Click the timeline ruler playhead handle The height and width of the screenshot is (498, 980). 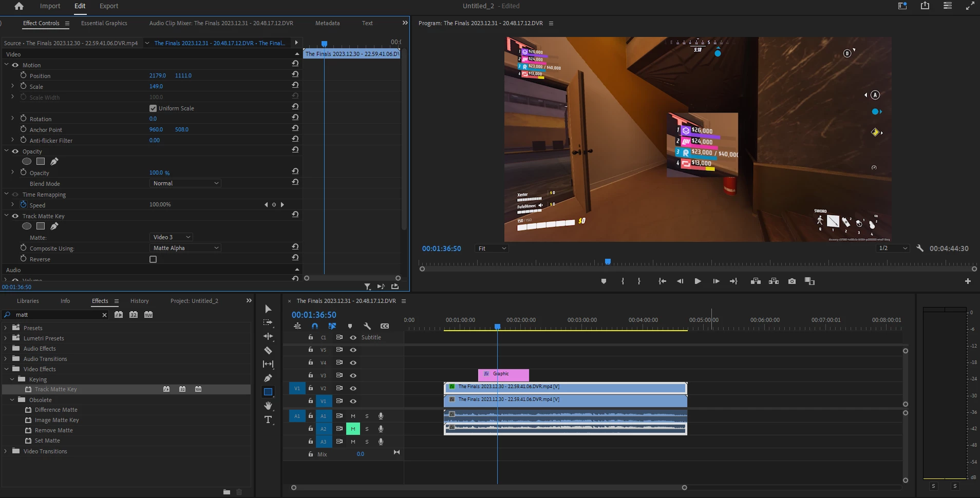pyautogui.click(x=497, y=327)
